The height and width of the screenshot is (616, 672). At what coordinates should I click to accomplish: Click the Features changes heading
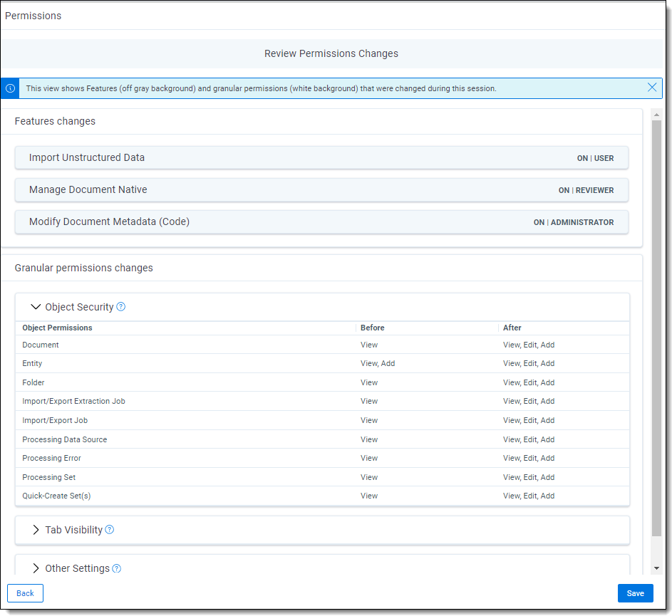coord(55,121)
